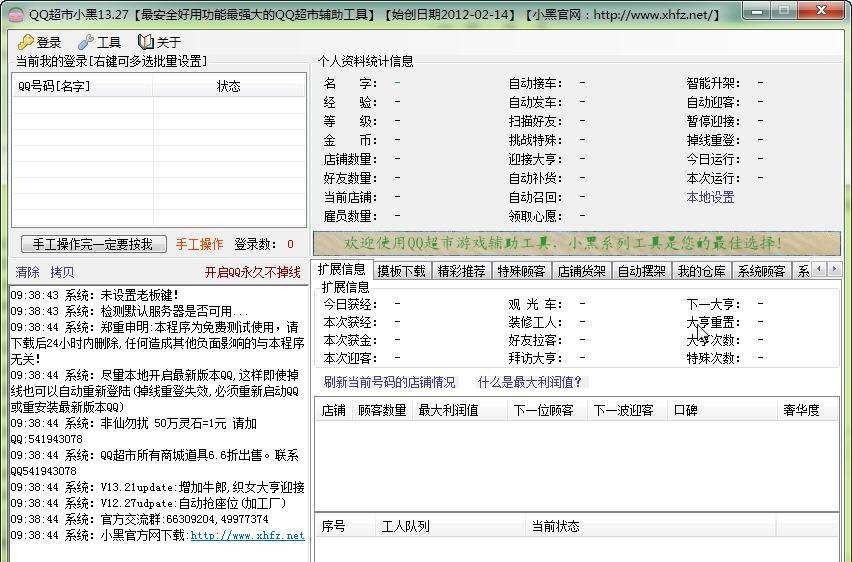
Task: Click the 工人队列 column header
Action: coord(450,526)
